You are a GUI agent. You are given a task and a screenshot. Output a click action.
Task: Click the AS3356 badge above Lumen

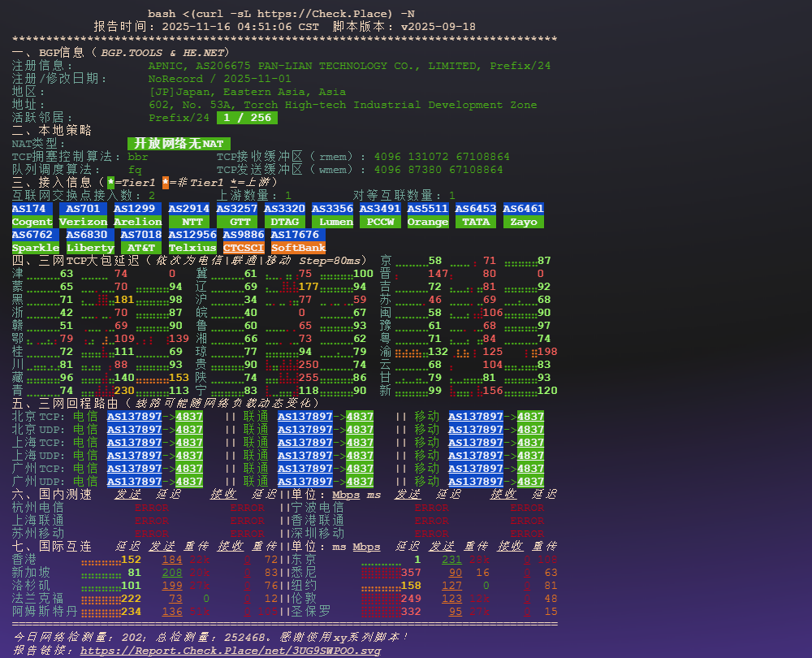[332, 209]
